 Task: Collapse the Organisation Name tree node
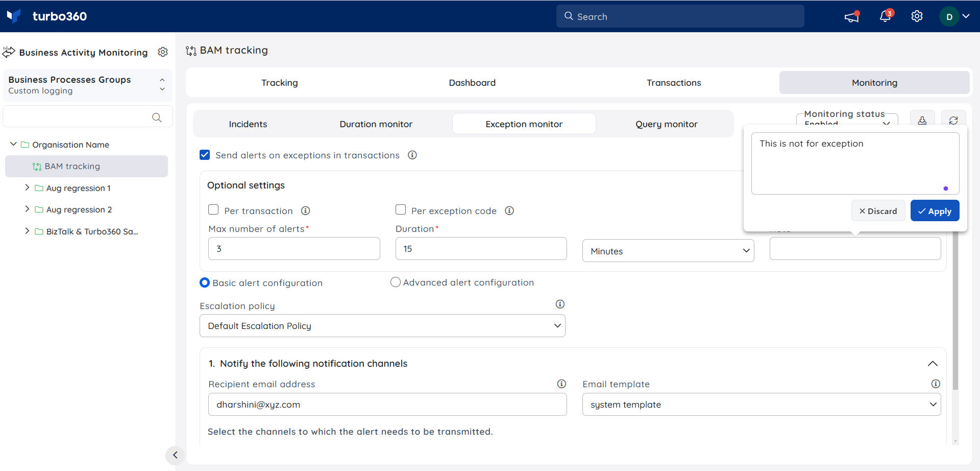point(13,145)
